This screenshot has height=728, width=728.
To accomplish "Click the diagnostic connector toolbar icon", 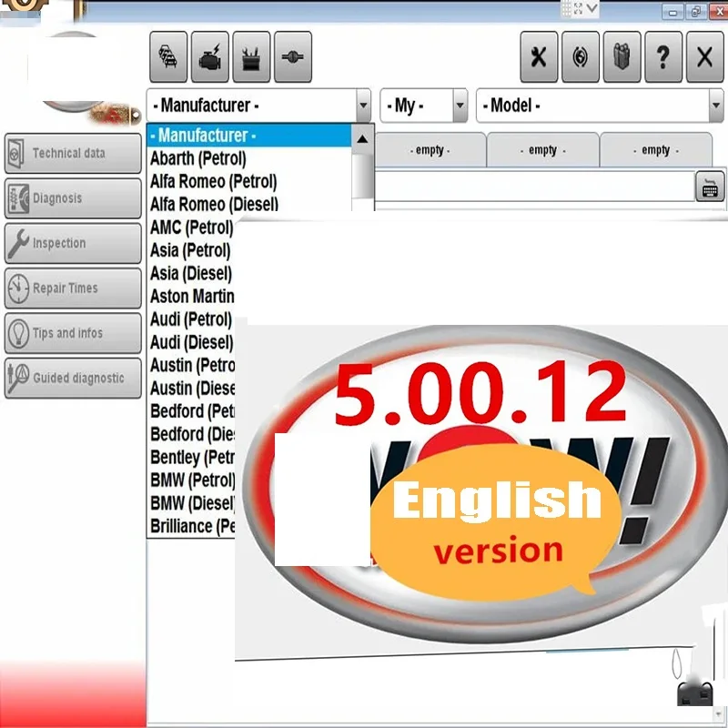I will 293,57.
